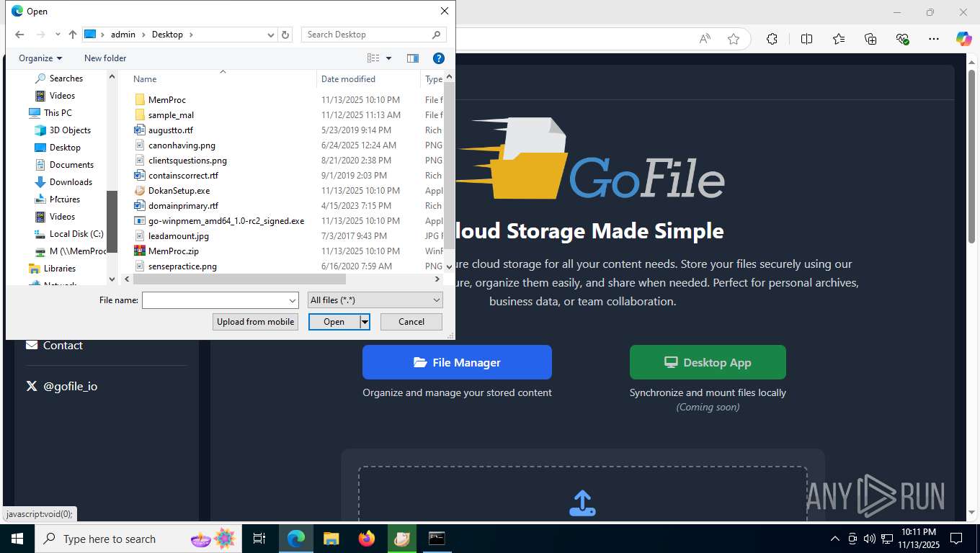
Task: Click admin in the address path
Action: (123, 35)
